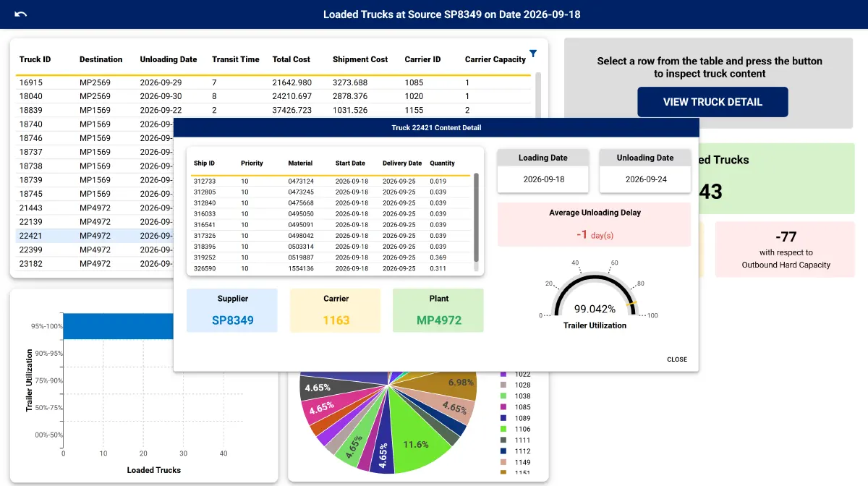The height and width of the screenshot is (486, 868).
Task: Click the Total Cost column header
Action: (x=292, y=59)
